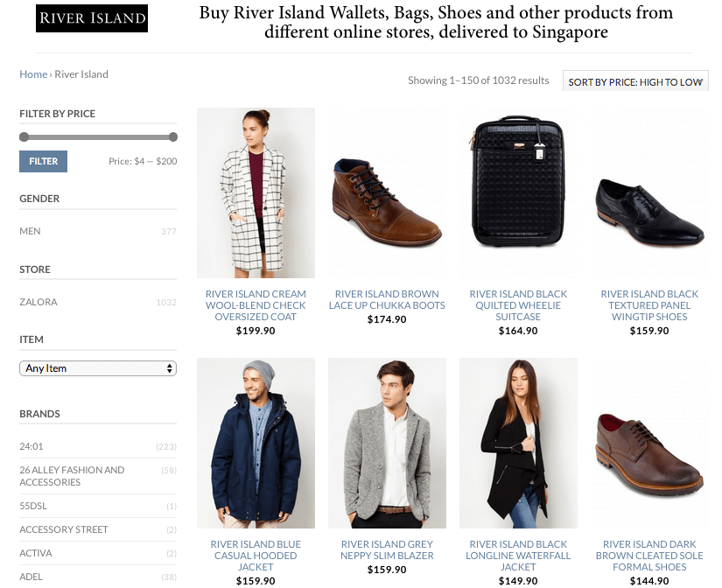
Task: View the black quilted wheelie suitcase image
Action: click(518, 192)
